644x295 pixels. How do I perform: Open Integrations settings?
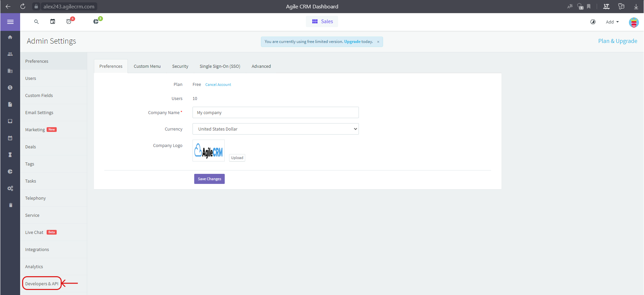coord(53,249)
